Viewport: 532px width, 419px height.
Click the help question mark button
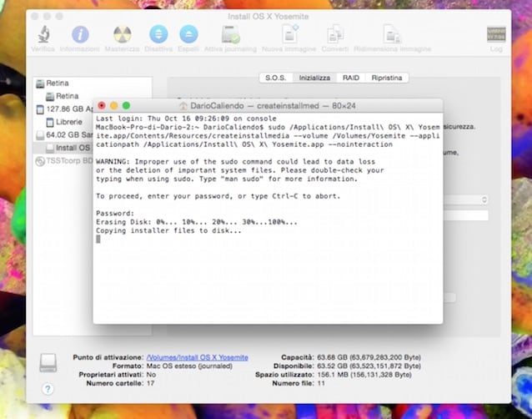click(48, 389)
